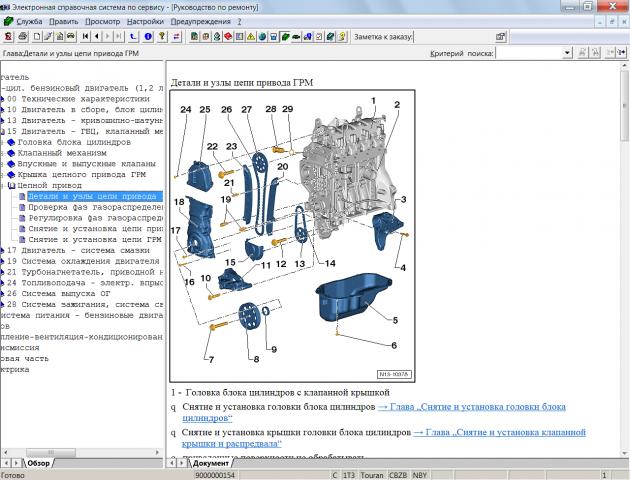
Task: Click the rightmost search arrow icon beside criterion
Action: pos(622,53)
